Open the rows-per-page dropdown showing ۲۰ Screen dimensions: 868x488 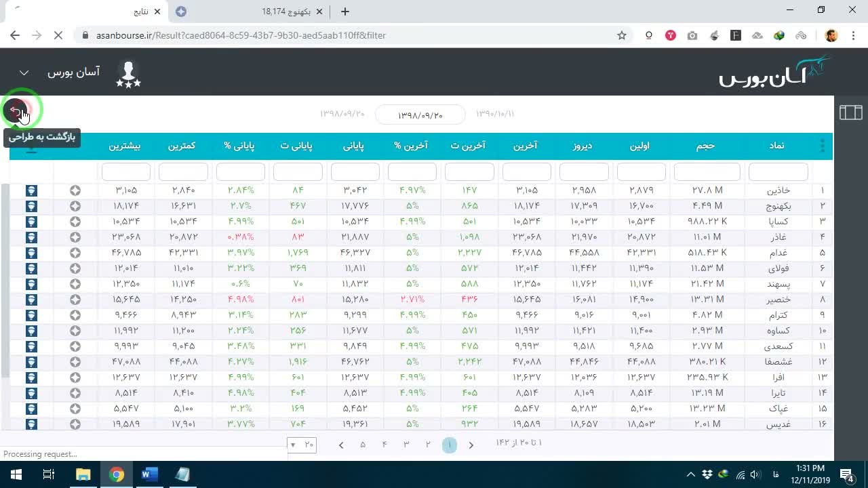click(302, 445)
